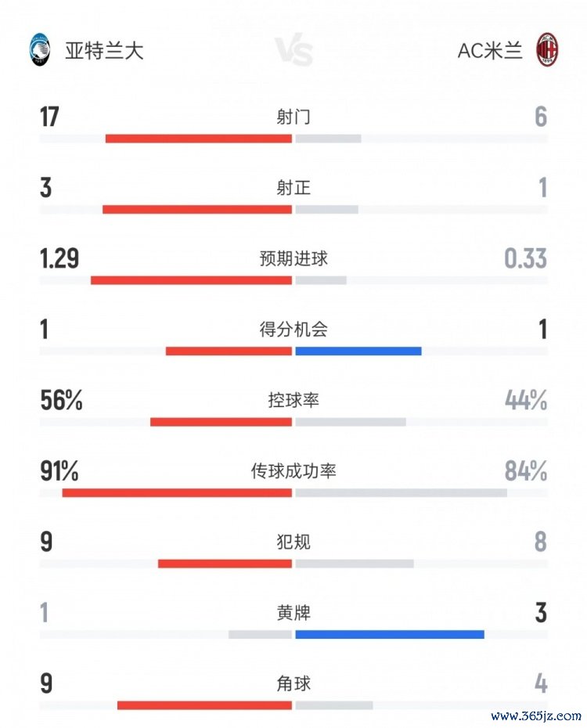The width and height of the screenshot is (587, 728).
Task: Click the VS emblem between teams
Action: point(294,52)
